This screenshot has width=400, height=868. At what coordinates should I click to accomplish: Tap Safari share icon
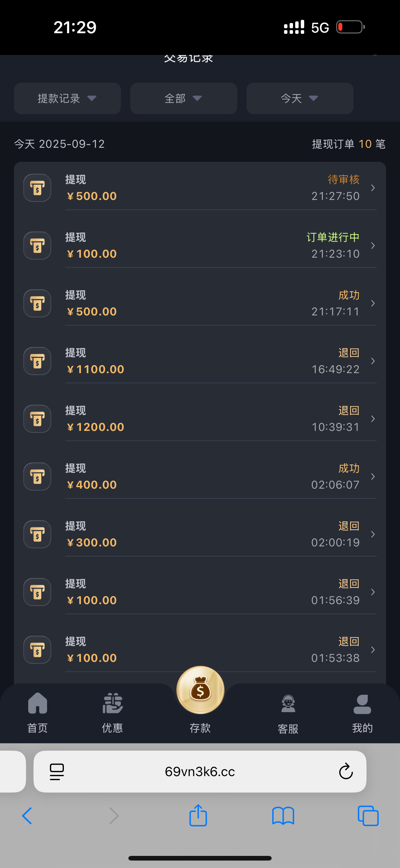[x=198, y=816]
